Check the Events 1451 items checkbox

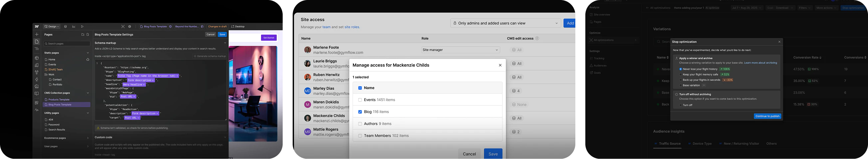[x=360, y=100]
